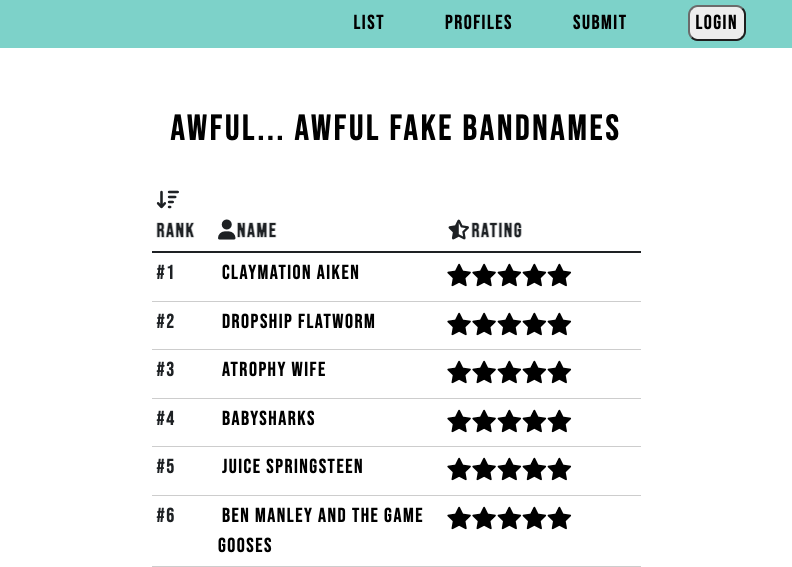The image size is (792, 567).
Task: Click fifth star for Ben Manley row
Action: (x=560, y=519)
